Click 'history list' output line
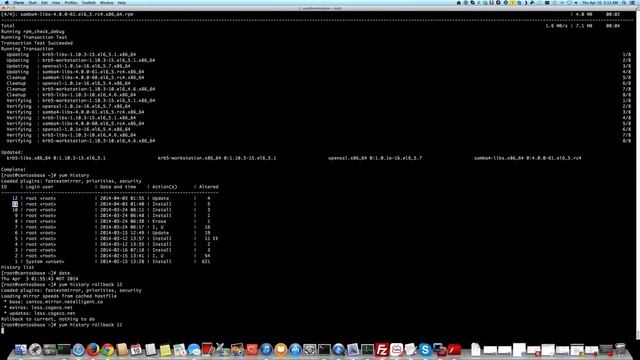The height and width of the screenshot is (360, 640). (18, 267)
